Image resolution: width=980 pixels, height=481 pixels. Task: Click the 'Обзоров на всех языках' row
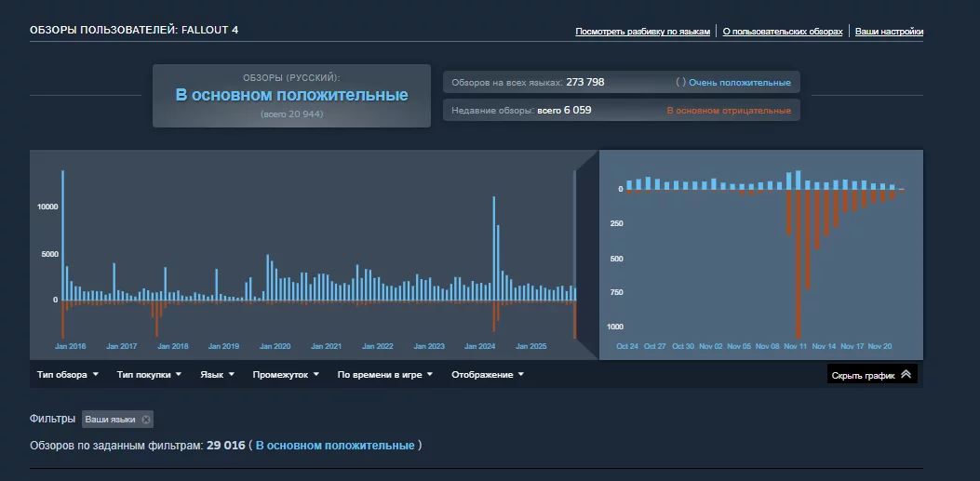[622, 83]
